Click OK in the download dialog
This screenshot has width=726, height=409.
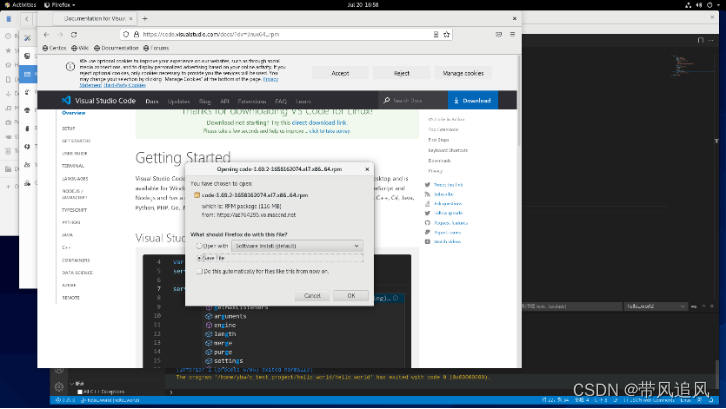351,296
